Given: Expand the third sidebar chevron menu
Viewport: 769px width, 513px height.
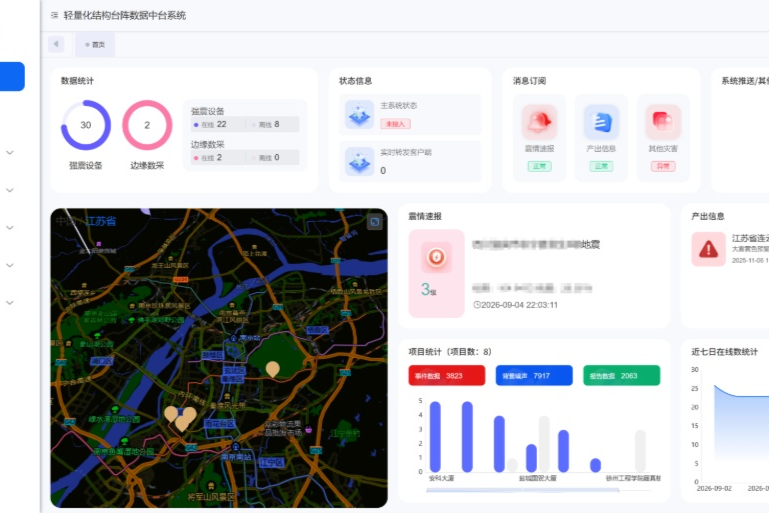Looking at the screenshot, I should pyautogui.click(x=10, y=228).
